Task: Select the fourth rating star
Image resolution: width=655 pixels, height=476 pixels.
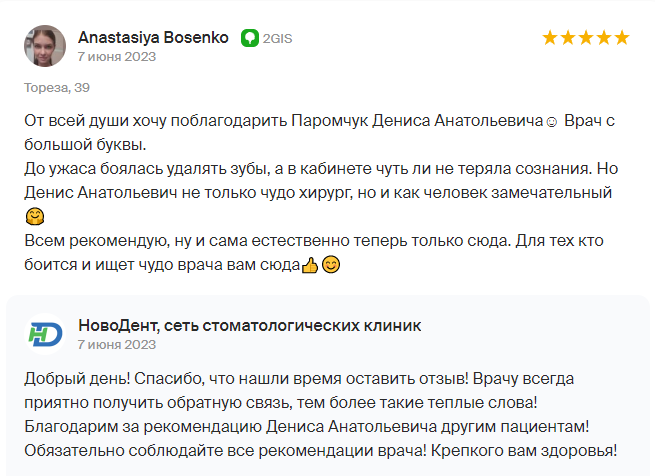Action: coord(604,38)
